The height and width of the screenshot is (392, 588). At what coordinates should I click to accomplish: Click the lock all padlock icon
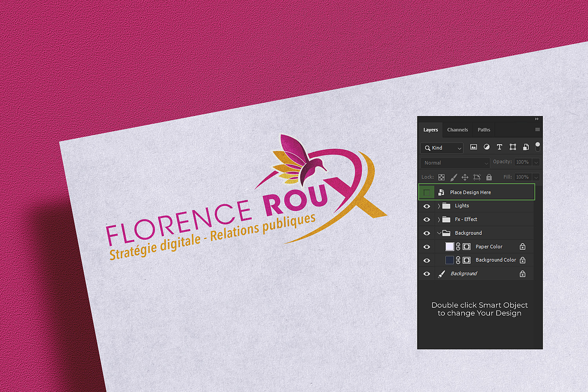tap(489, 177)
